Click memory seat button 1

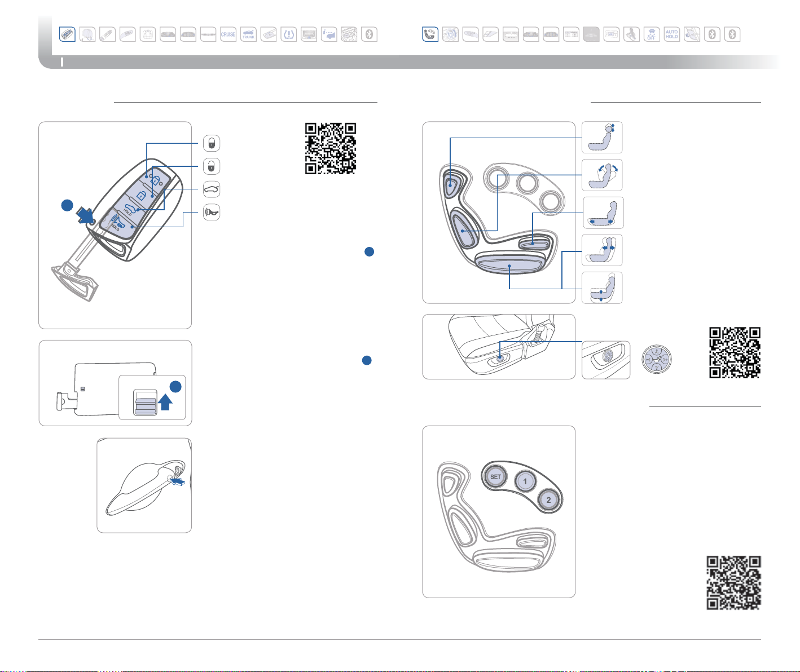(525, 481)
